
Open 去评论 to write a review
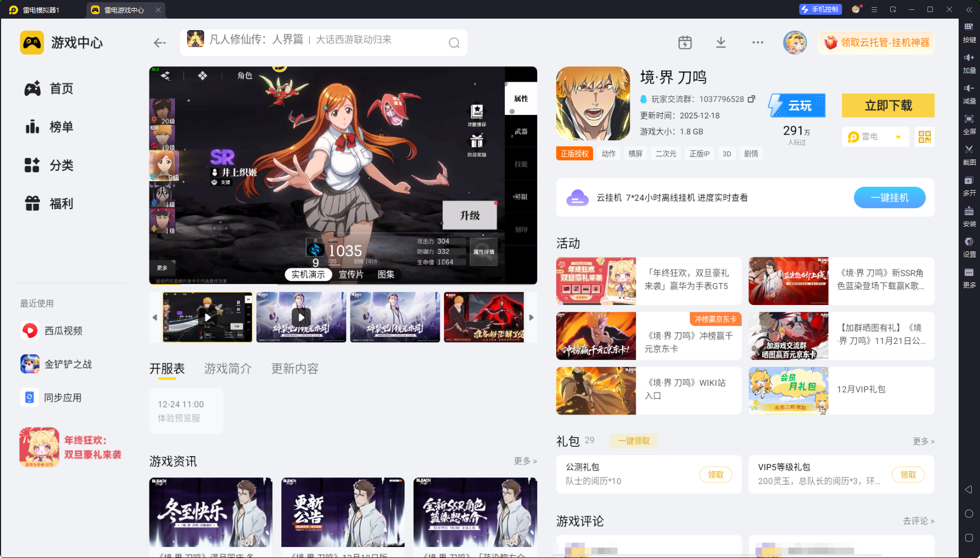pyautogui.click(x=919, y=521)
